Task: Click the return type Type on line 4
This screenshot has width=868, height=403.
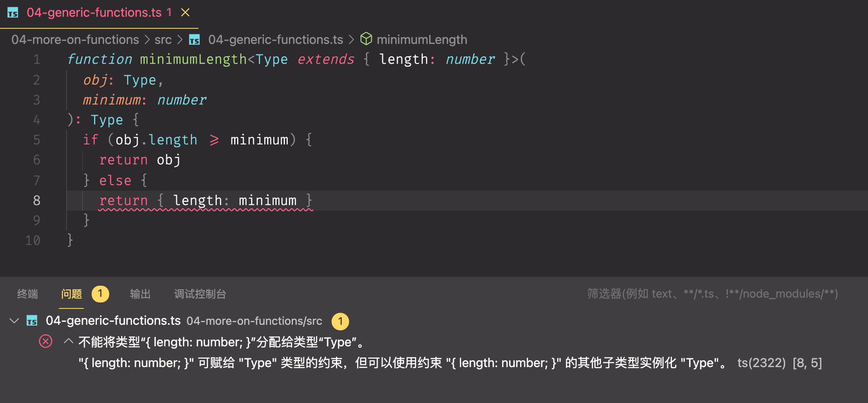Action: click(x=107, y=120)
